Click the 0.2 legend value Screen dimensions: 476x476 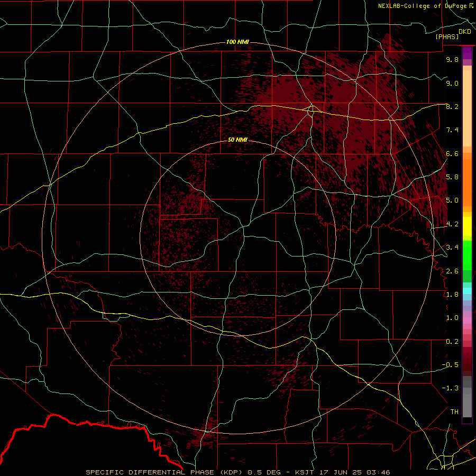pyautogui.click(x=452, y=341)
